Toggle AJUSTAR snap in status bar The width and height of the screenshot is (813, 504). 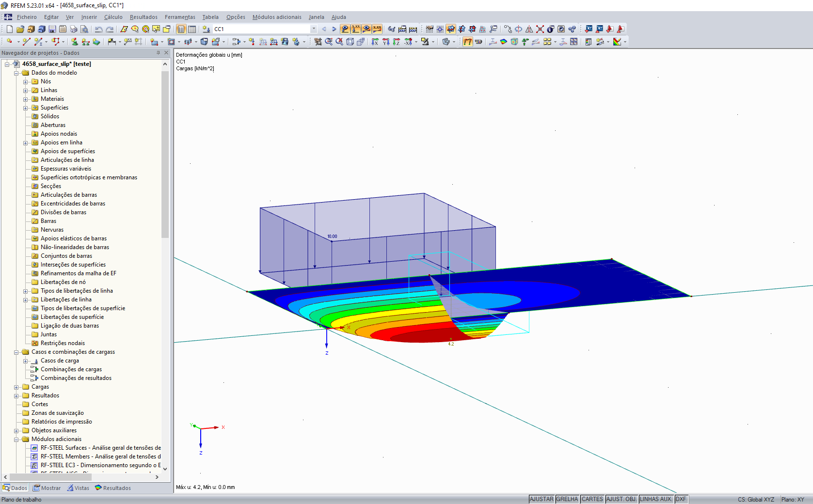[542, 499]
